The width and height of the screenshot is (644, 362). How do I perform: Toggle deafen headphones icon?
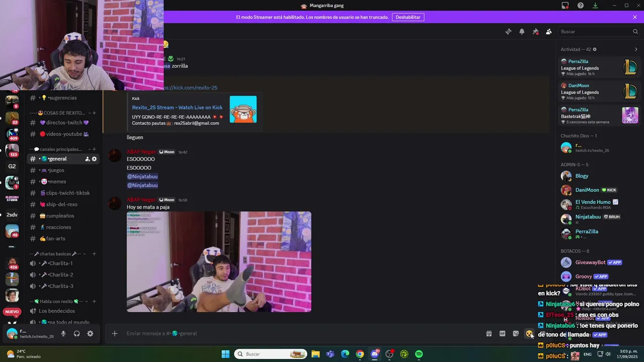click(x=77, y=333)
